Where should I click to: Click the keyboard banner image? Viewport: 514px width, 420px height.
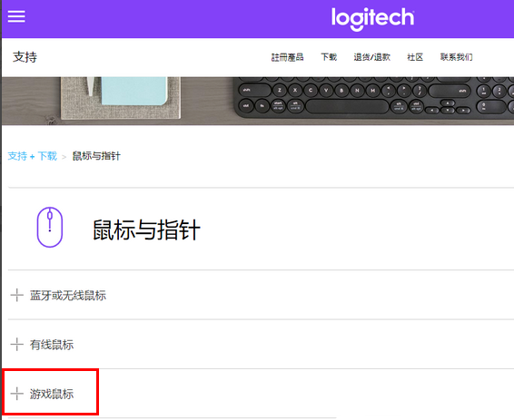[x=373, y=98]
